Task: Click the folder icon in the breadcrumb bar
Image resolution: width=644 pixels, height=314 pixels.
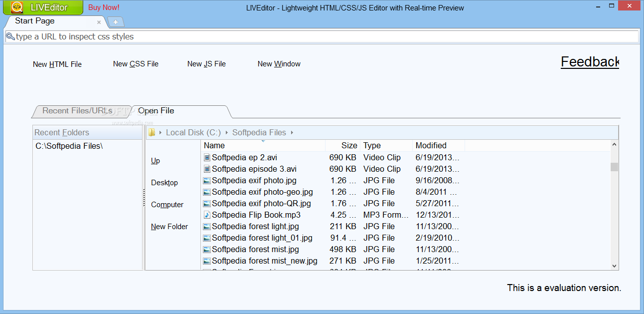Action: point(152,132)
